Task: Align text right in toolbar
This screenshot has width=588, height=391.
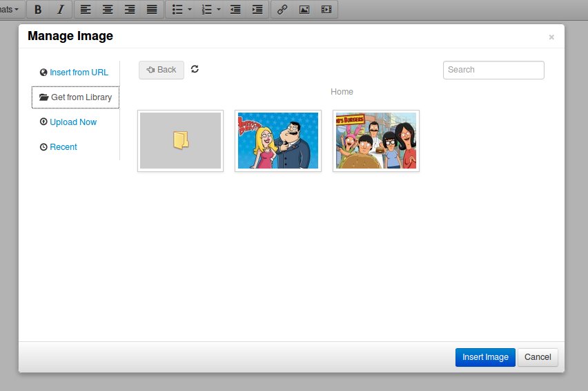Action: 130,10
